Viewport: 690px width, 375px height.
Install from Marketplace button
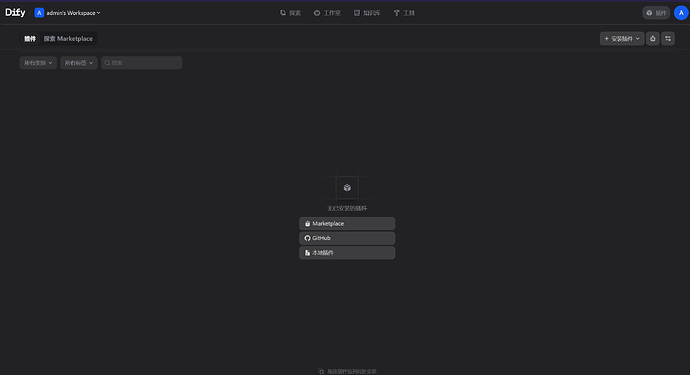347,224
